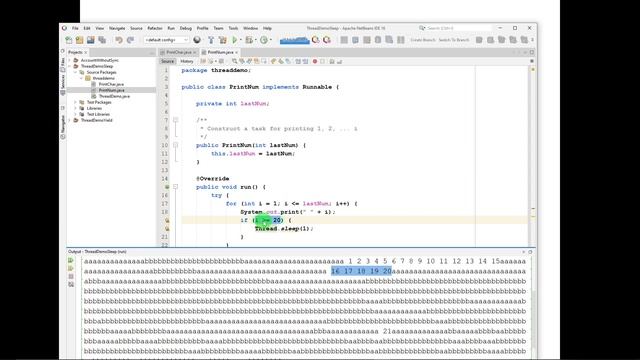Click the warning hint glyph beside the if statement line

coord(167,220)
